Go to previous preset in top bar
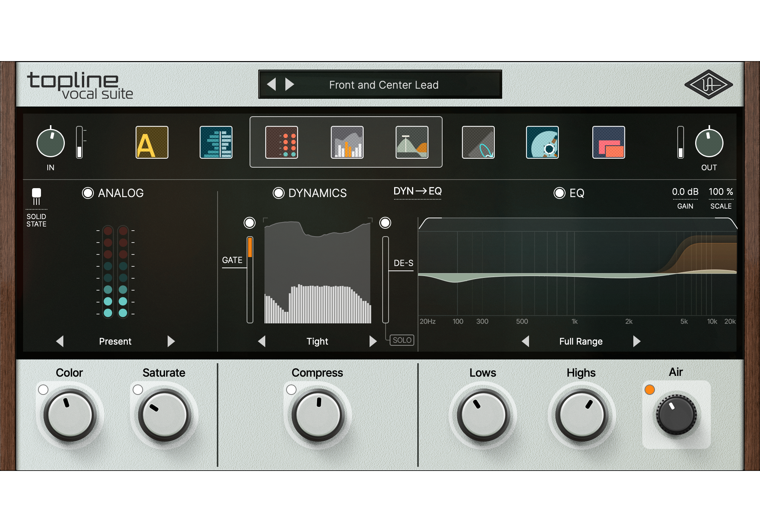 pos(272,84)
